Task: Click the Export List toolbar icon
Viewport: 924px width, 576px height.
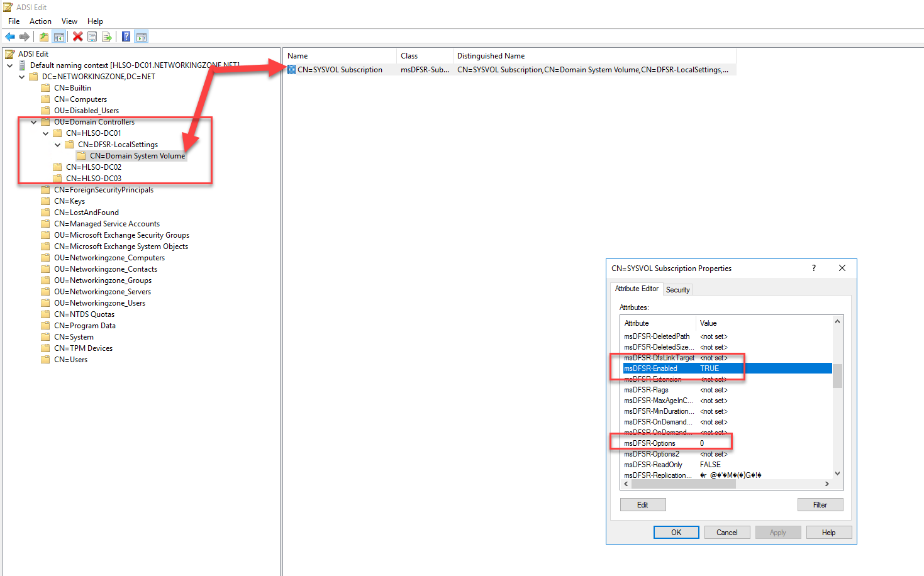Action: (107, 36)
